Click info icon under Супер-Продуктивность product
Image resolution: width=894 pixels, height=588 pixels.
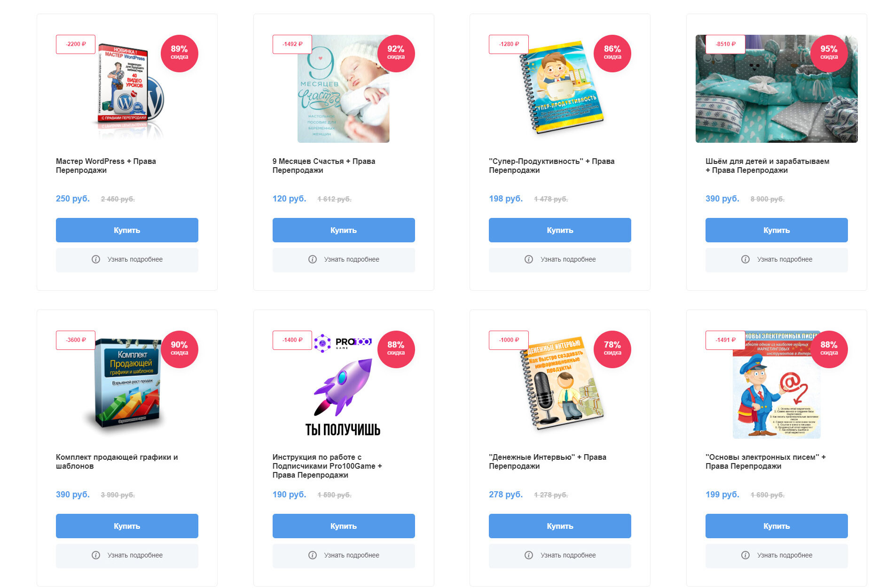(x=529, y=259)
